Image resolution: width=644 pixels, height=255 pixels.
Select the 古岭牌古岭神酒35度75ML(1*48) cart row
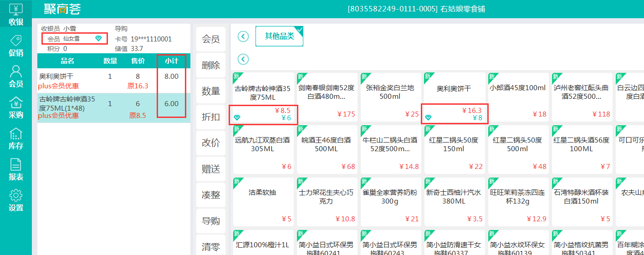pyautogui.click(x=113, y=107)
